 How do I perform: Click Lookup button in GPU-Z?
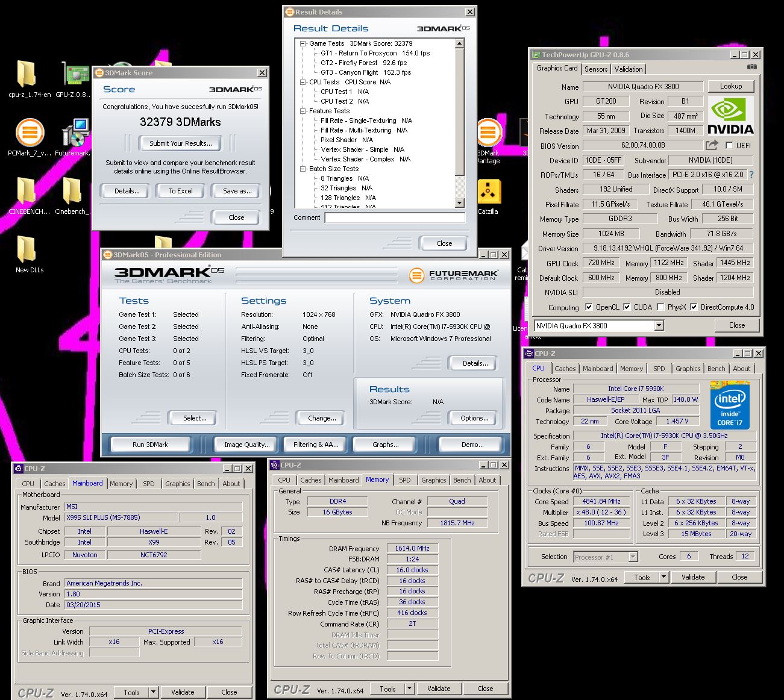pos(730,86)
